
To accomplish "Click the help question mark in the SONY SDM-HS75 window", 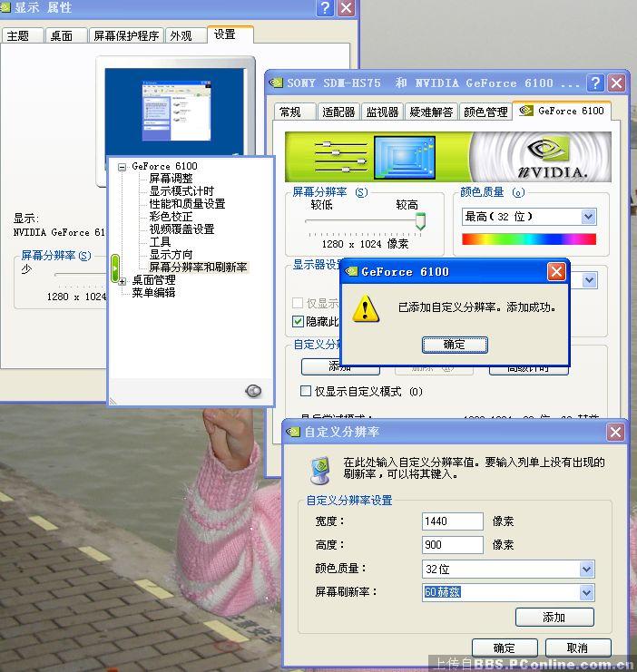I will tap(595, 83).
